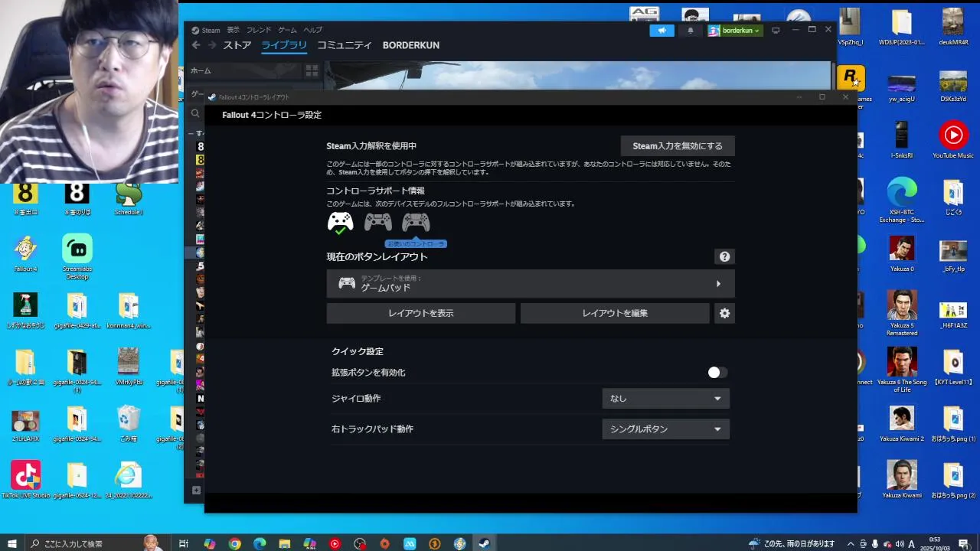Open borderkun account dropdown
The image size is (980, 551).
pyautogui.click(x=735, y=31)
